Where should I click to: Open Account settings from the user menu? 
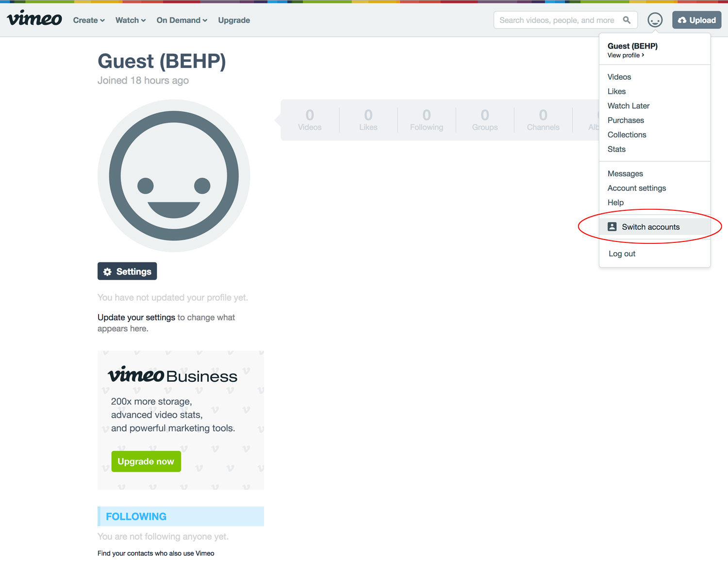pos(636,188)
